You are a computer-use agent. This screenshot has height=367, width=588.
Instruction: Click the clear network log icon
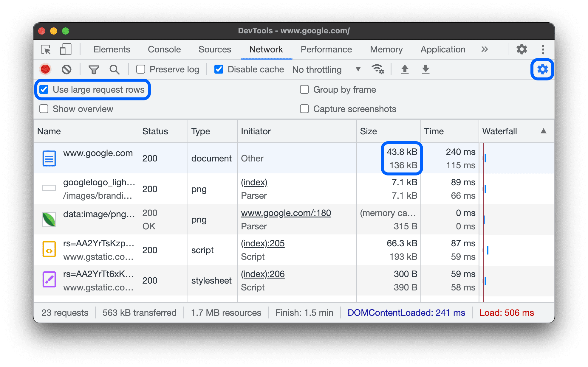pos(68,69)
